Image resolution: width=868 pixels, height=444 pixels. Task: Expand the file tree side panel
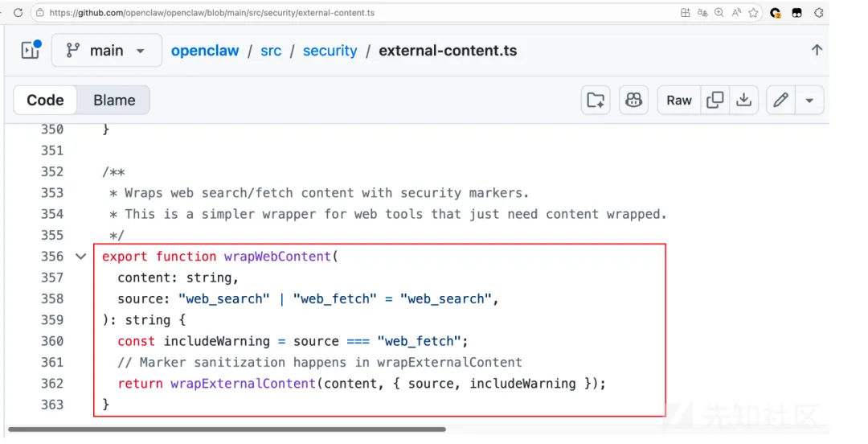click(31, 50)
